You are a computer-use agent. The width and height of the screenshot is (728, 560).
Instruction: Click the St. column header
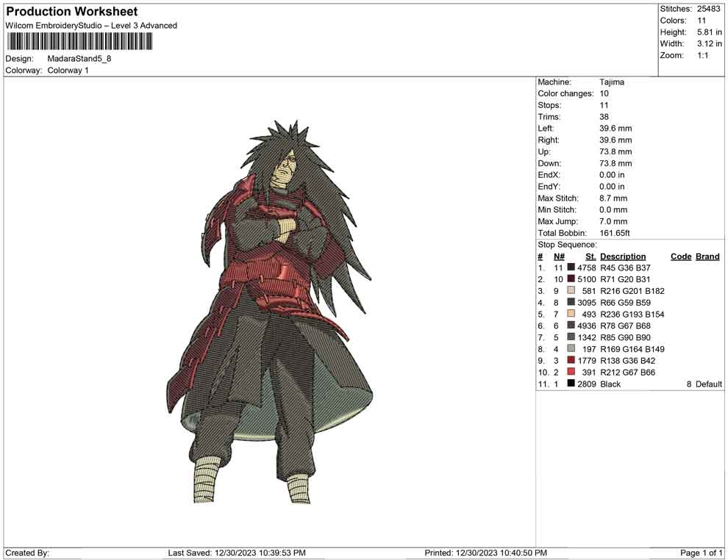(590, 256)
